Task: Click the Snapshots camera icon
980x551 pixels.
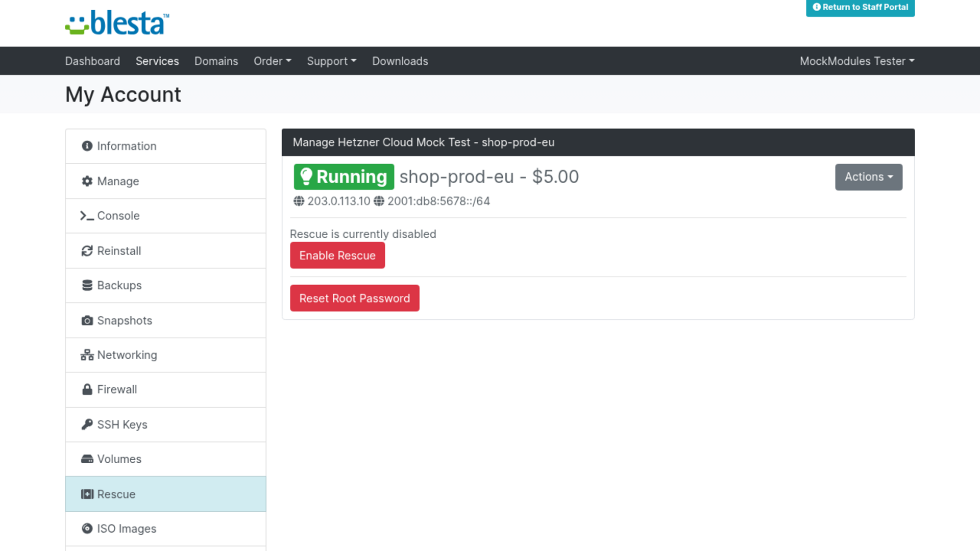Action: [x=87, y=320]
